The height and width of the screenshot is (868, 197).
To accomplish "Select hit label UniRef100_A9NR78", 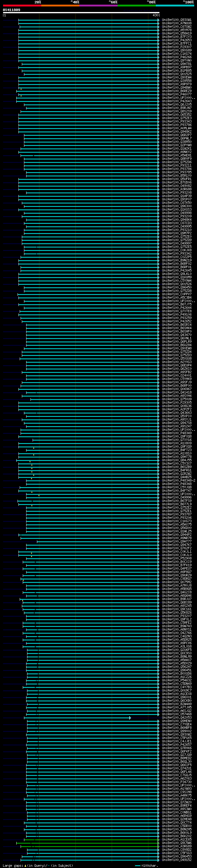I will point(176,538).
